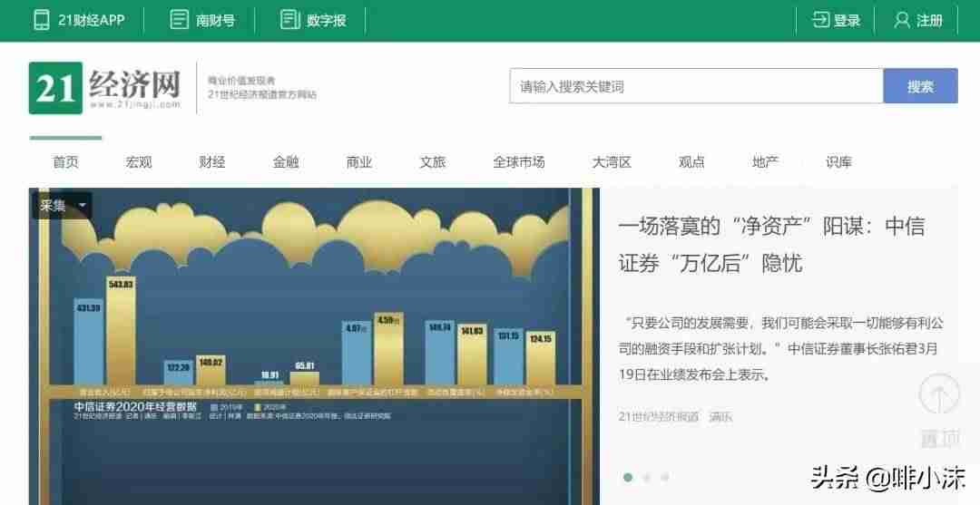The height and width of the screenshot is (505, 980).
Task: Open the 中信证券 chart banner image
Action: click(x=314, y=346)
